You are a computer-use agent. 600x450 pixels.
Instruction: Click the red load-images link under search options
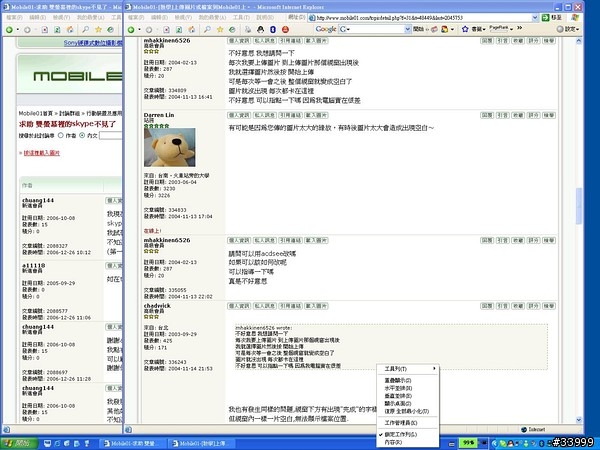42,153
